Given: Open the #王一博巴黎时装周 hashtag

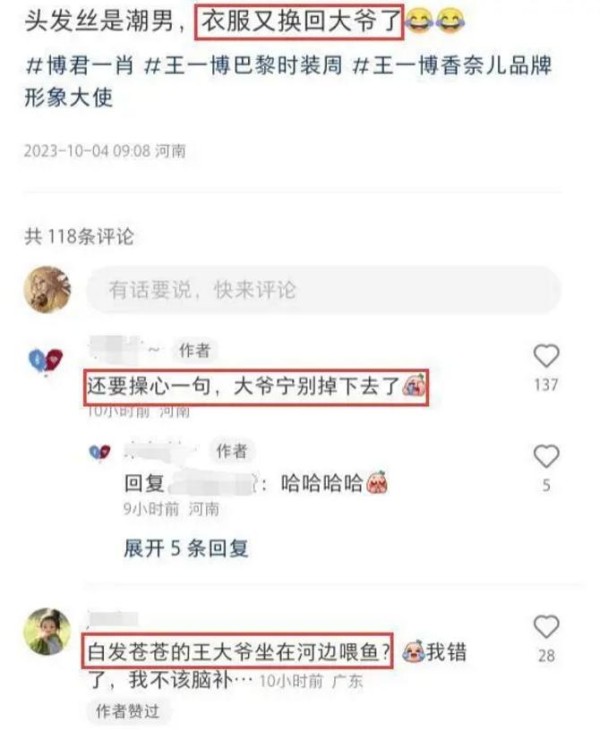Looking at the screenshot, I should coord(243,65).
